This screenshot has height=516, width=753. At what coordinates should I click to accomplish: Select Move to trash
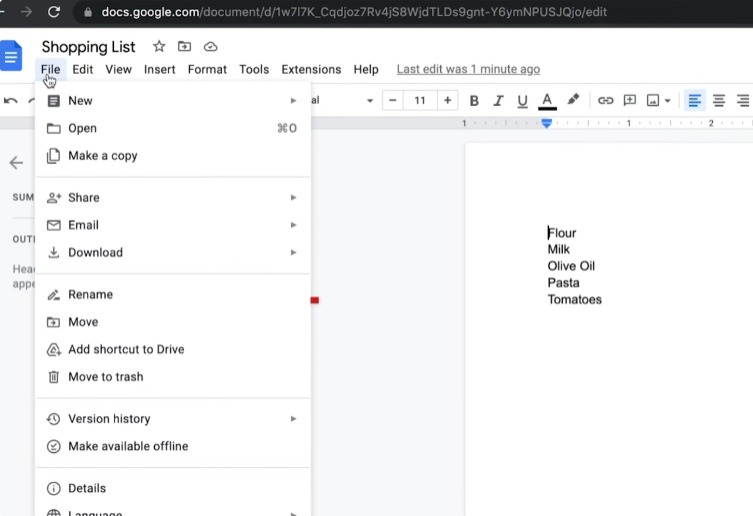point(172,377)
